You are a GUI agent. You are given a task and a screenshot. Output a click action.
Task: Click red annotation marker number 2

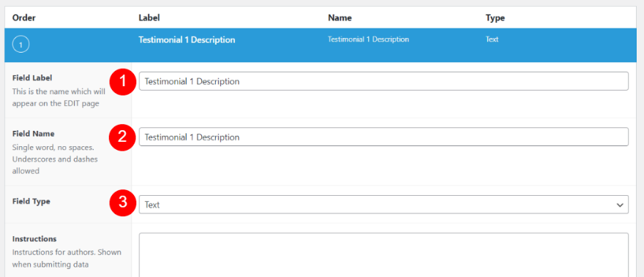[x=122, y=137]
